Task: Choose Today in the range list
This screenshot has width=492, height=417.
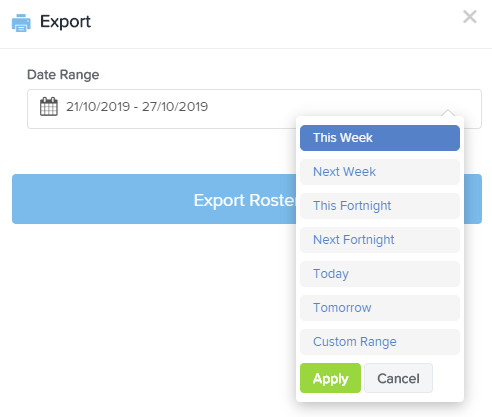Action: (x=380, y=274)
